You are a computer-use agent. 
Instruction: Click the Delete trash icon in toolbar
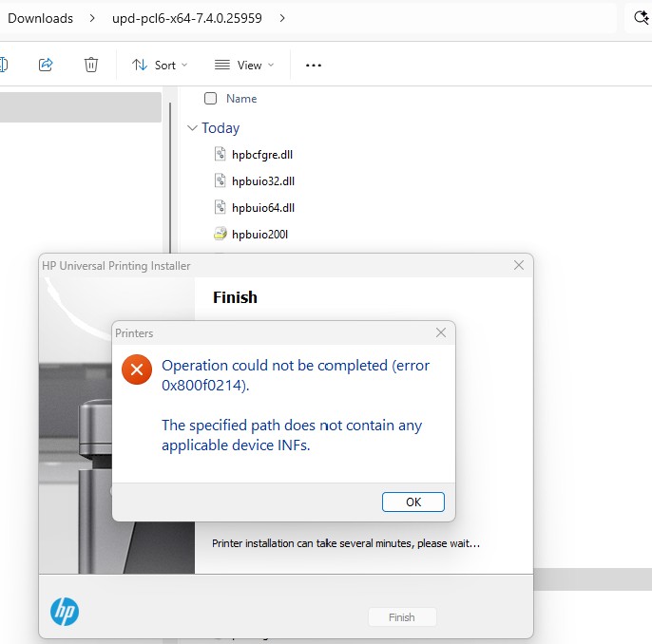coord(91,65)
